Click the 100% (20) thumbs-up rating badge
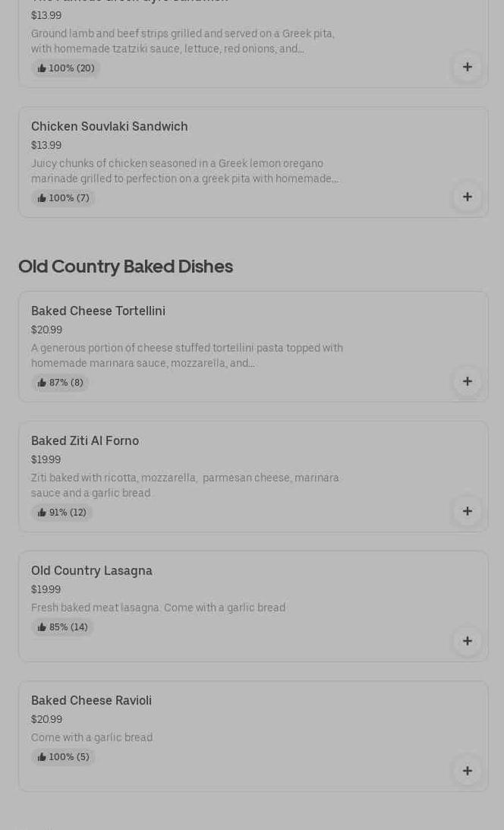This screenshot has height=830, width=504. 66,68
